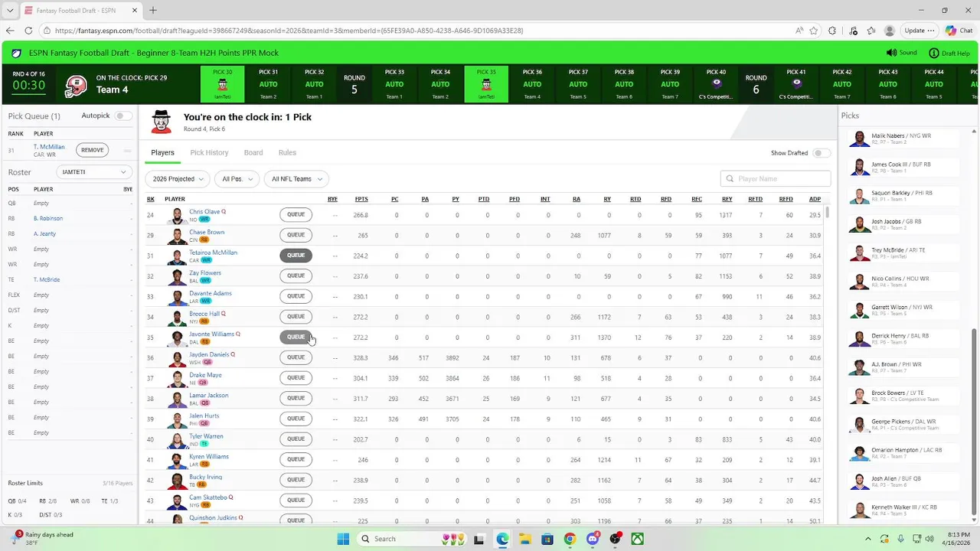Switch to the Pick History tab

(x=209, y=152)
